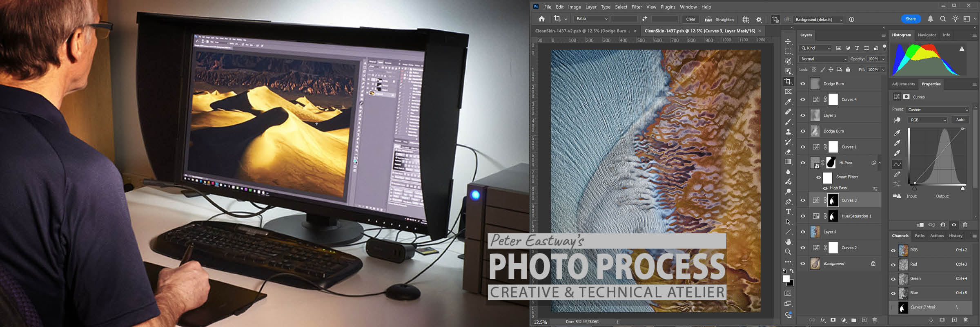Swap foreground and background colors
The image size is (980, 327).
point(792,271)
